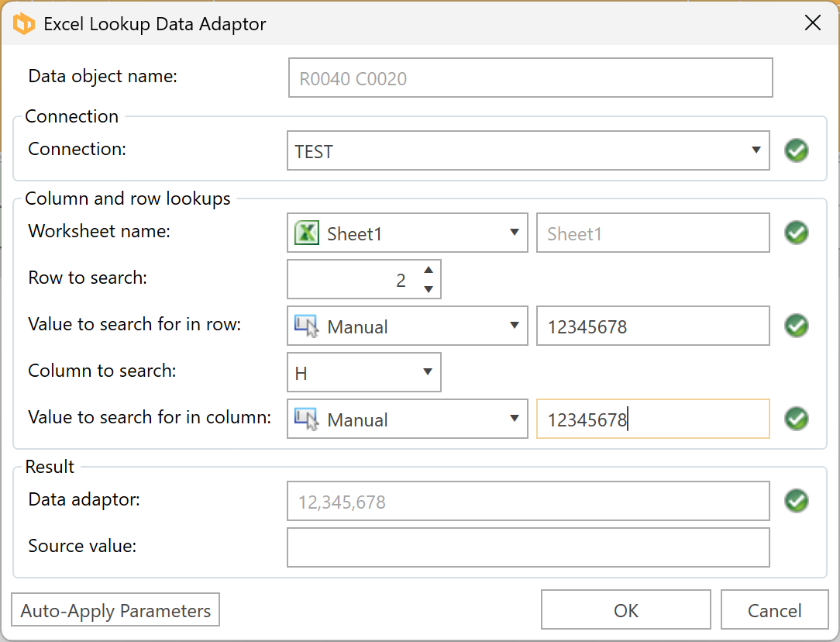Image resolution: width=840 pixels, height=642 pixels.
Task: Click the Excel icon in the worksheet dropdown
Action: pyautogui.click(x=307, y=233)
